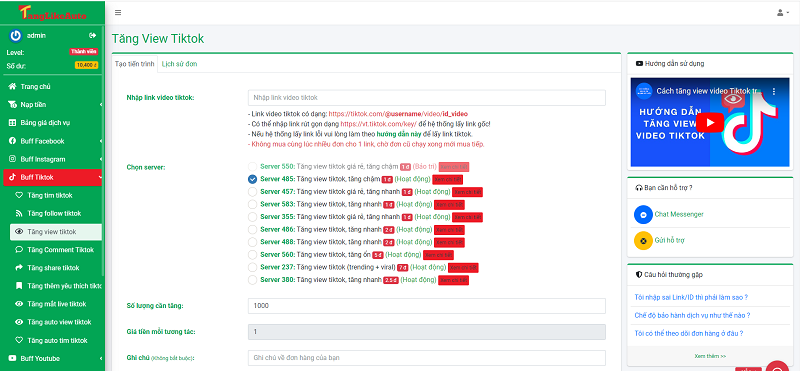Open the red floating chat bubble
The image size is (800, 371).
pos(778,366)
